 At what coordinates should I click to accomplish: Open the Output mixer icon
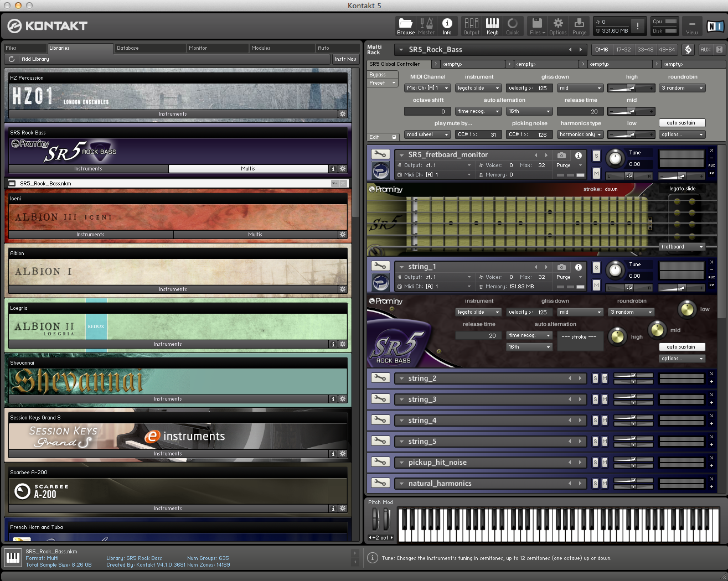(472, 26)
